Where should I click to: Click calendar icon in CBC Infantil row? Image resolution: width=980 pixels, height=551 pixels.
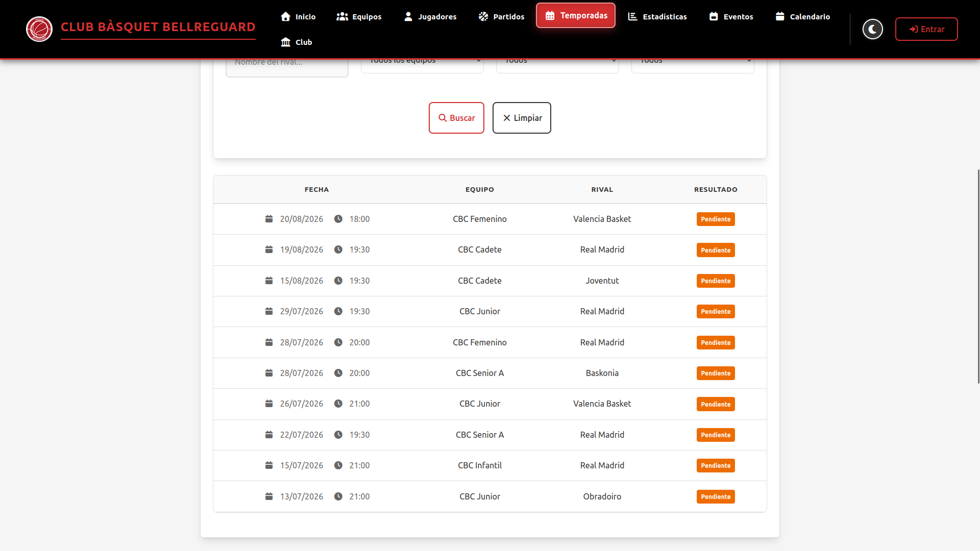[269, 465]
